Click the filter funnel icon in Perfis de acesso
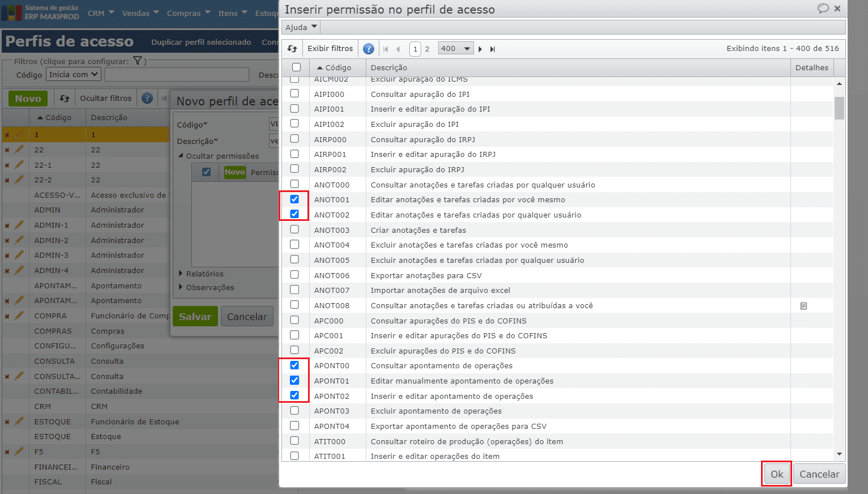 point(137,61)
